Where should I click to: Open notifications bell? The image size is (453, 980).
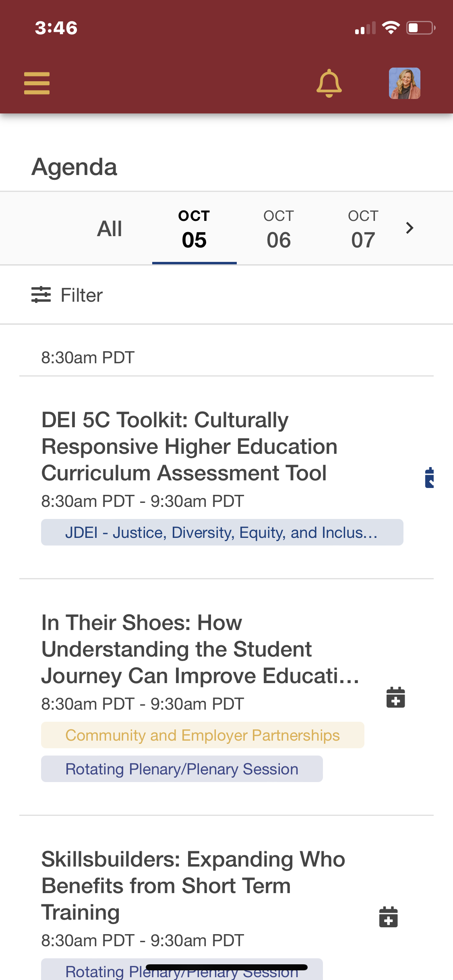[x=329, y=83]
